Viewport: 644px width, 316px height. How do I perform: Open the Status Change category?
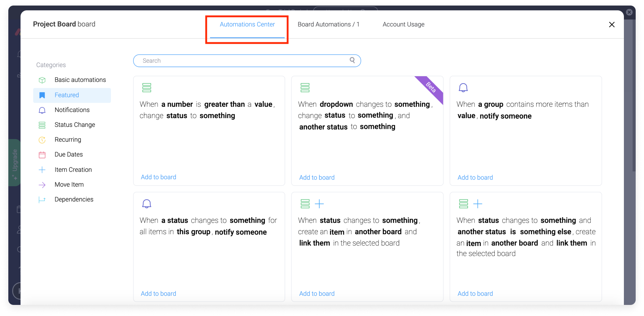(72, 125)
